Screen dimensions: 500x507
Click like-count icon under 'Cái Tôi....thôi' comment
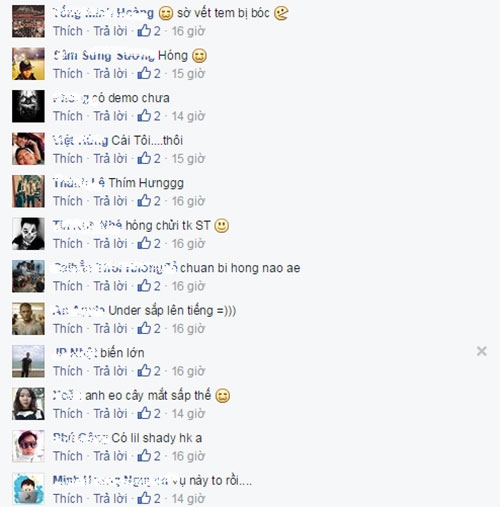click(144, 158)
